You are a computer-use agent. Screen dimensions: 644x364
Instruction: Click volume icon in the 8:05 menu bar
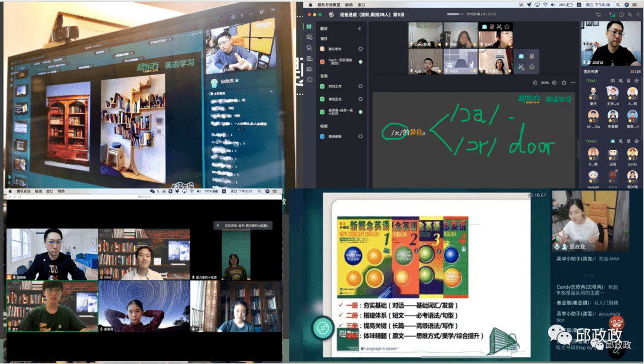tap(552, 5)
